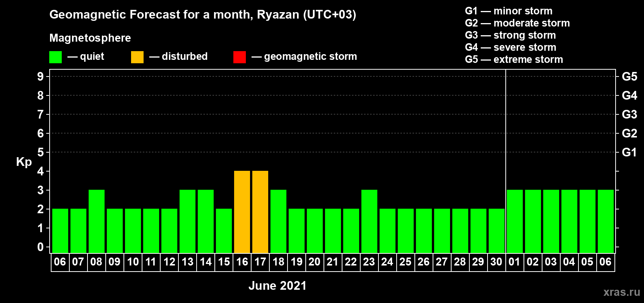The height and width of the screenshot is (303, 644).
Task: Click the green bar above date 10
Action: click(133, 231)
